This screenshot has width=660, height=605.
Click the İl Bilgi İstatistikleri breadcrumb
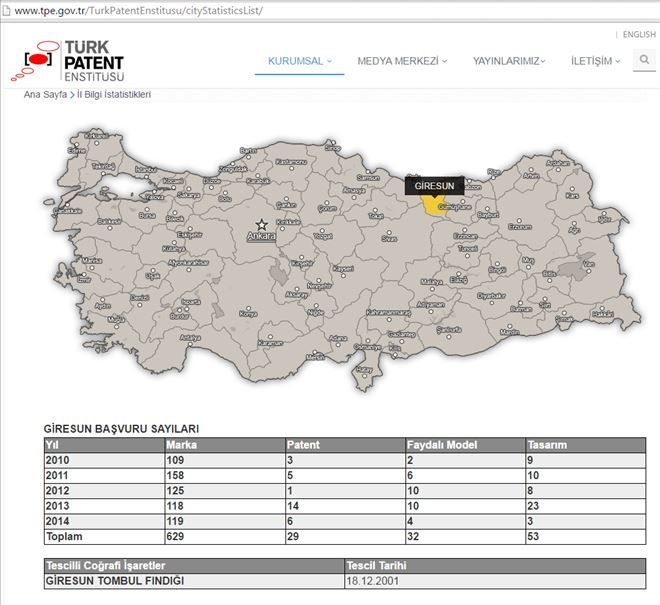click(114, 95)
